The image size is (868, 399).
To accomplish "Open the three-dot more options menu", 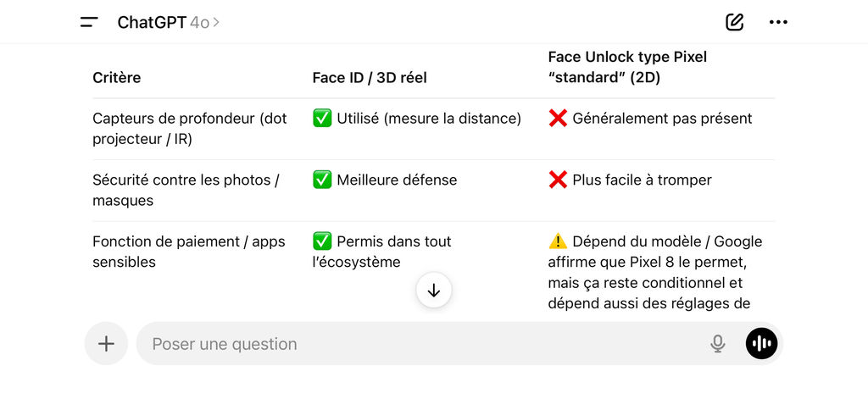I will click(x=778, y=22).
